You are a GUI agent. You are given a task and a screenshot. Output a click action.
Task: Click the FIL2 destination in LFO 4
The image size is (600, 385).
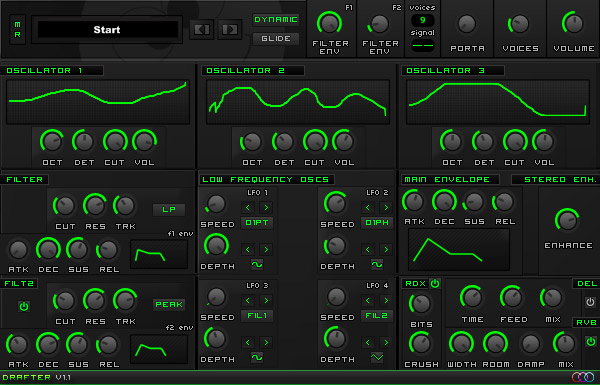[377, 316]
